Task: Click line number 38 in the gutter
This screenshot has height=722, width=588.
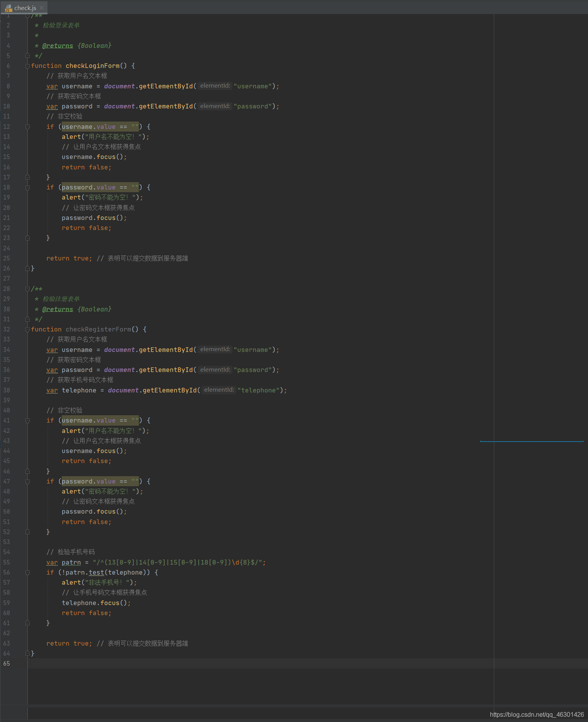Action: [x=7, y=390]
